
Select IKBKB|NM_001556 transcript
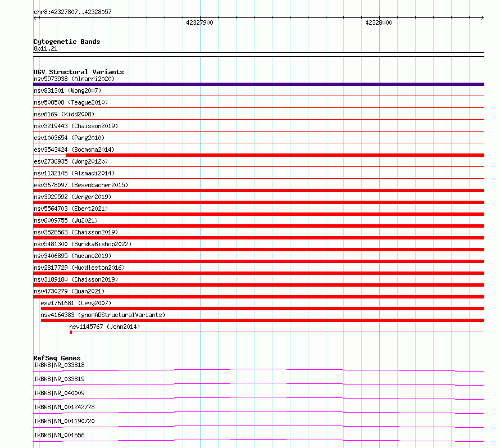point(60,435)
